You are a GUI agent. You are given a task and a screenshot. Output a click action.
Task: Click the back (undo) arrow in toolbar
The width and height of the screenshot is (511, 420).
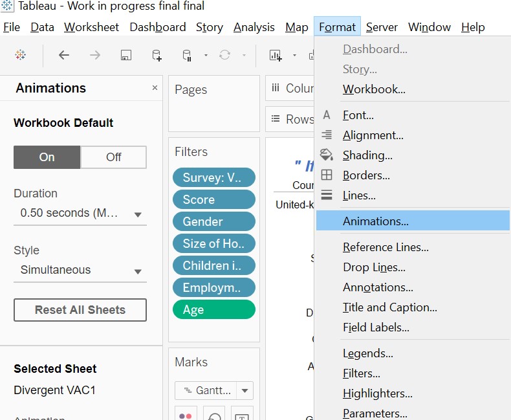63,55
